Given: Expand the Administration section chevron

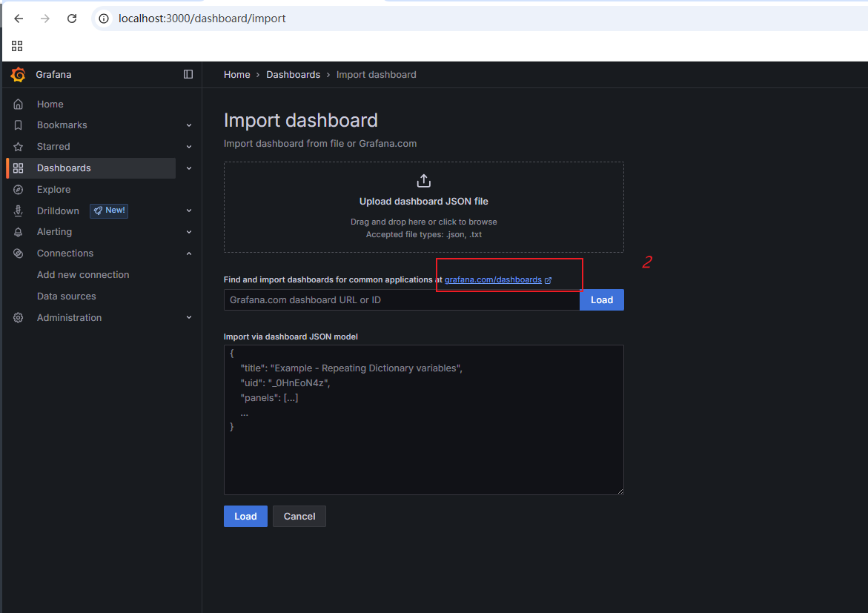Looking at the screenshot, I should click(x=189, y=317).
